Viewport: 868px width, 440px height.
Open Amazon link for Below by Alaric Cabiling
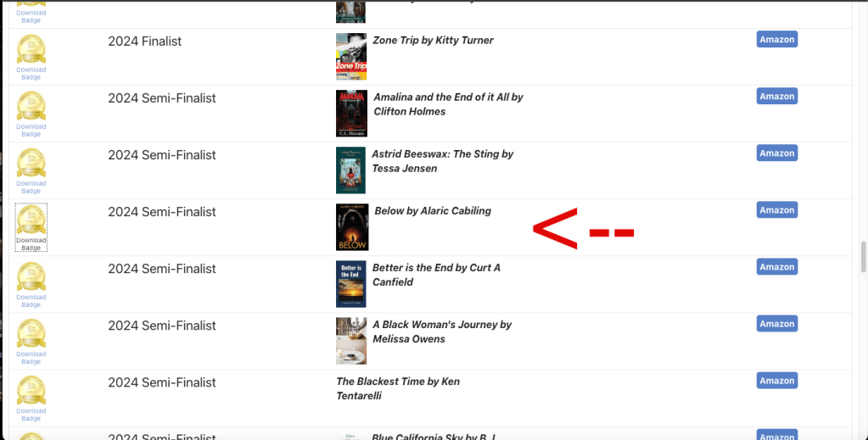click(776, 209)
